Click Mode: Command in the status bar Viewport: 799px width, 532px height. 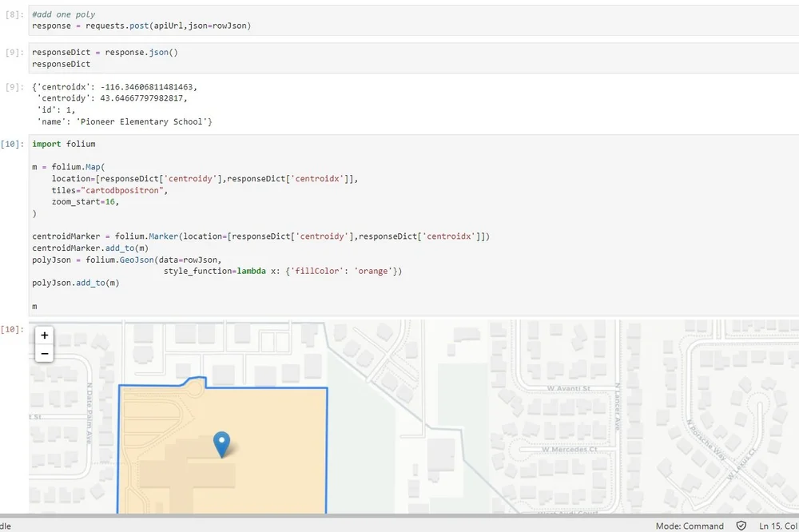pyautogui.click(x=689, y=526)
